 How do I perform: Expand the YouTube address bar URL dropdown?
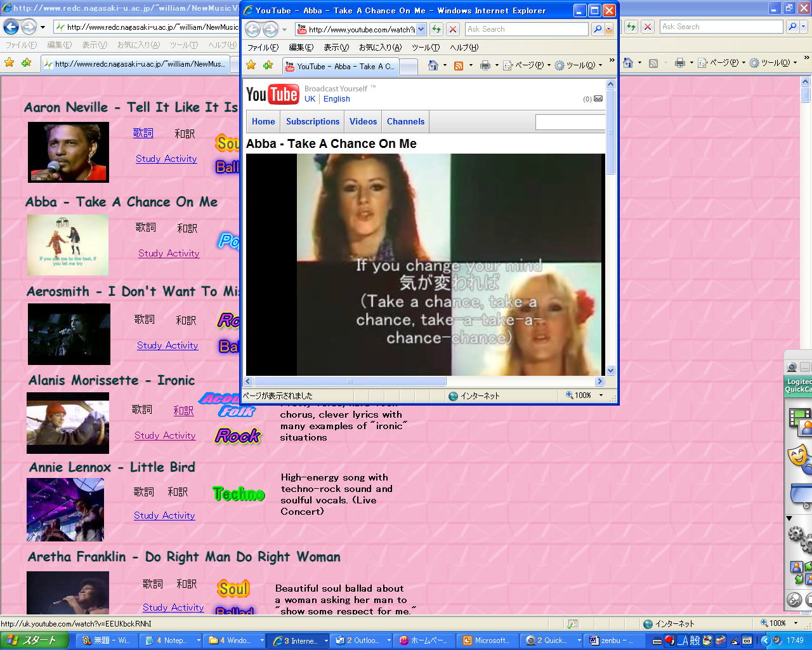(x=421, y=29)
